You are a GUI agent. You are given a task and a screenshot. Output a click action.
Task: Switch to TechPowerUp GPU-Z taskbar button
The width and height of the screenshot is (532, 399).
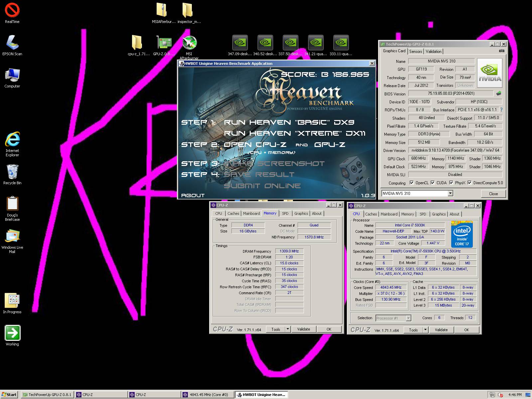coord(47,395)
